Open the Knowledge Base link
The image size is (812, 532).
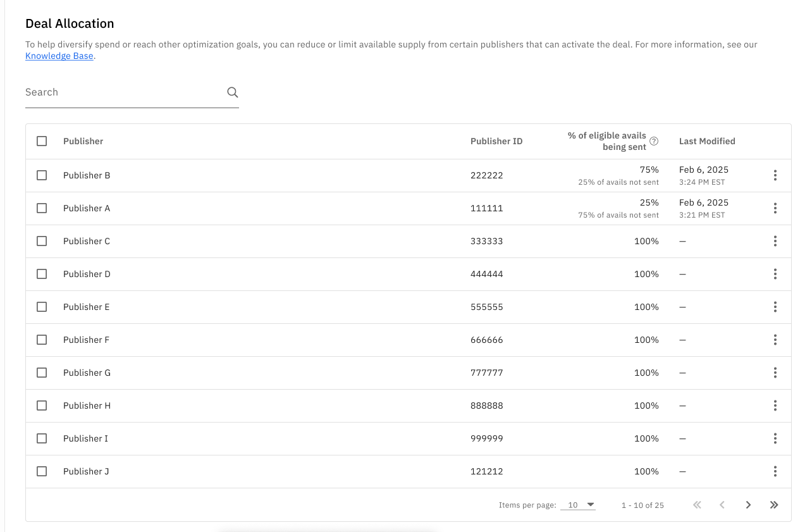click(59, 56)
